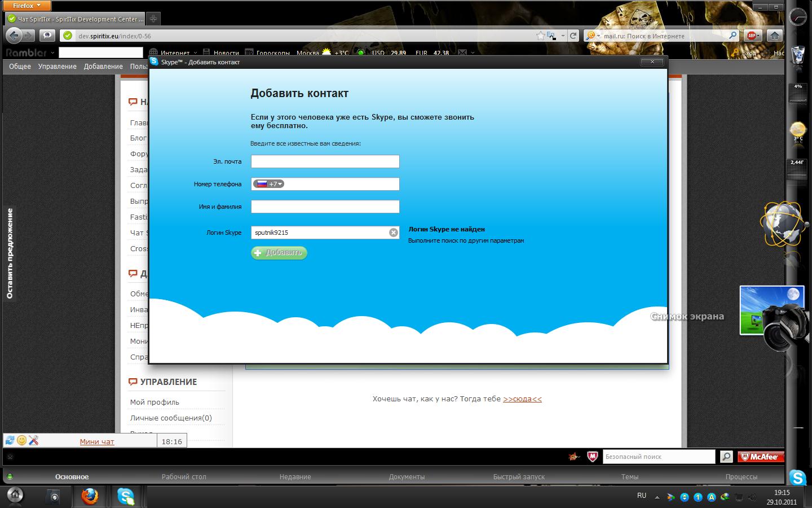The image size is (812, 508).
Task: Switch to the Процессы dock tab
Action: pos(741,477)
